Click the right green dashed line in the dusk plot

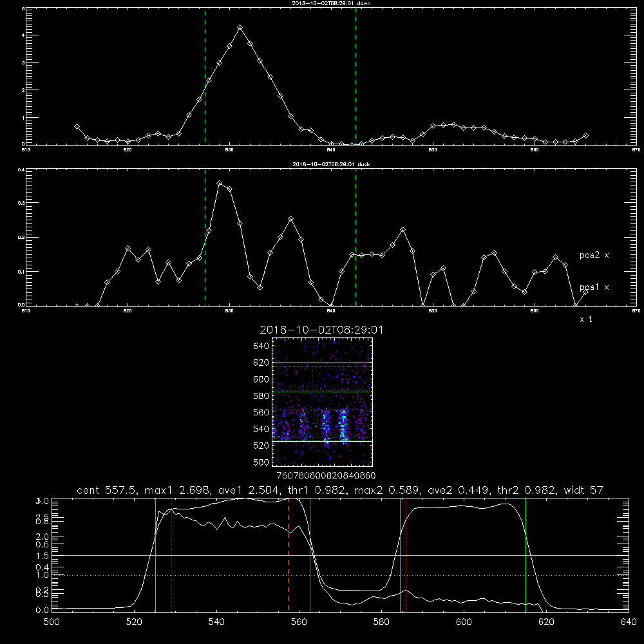pos(355,237)
